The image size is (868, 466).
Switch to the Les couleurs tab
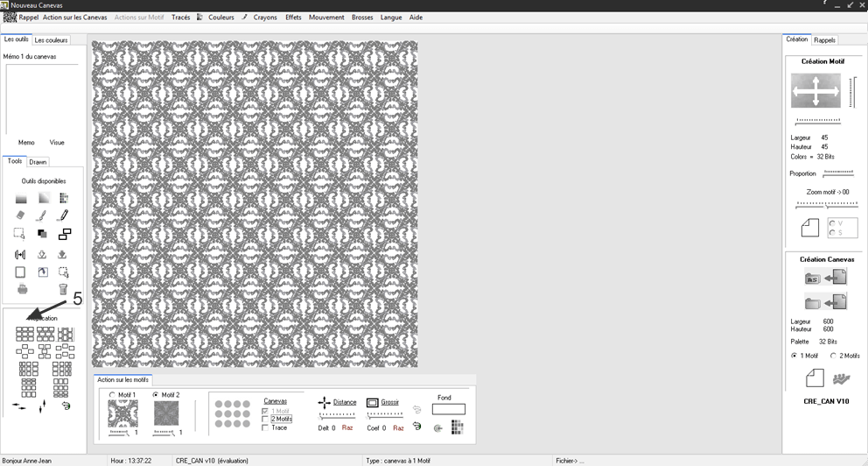[51, 40]
